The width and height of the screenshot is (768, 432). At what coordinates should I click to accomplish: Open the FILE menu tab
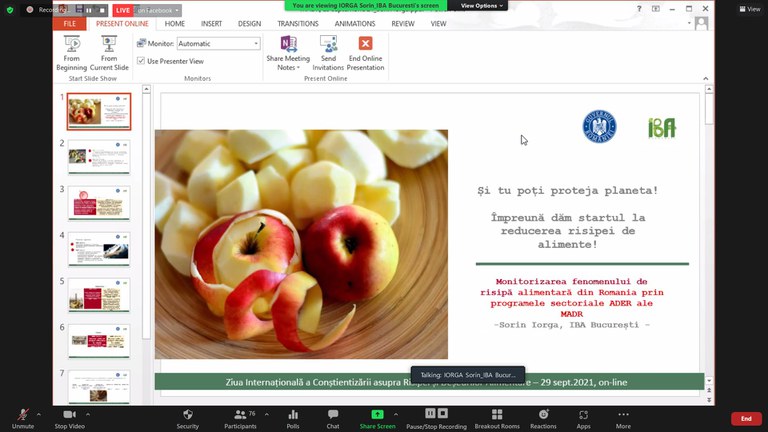pos(70,23)
